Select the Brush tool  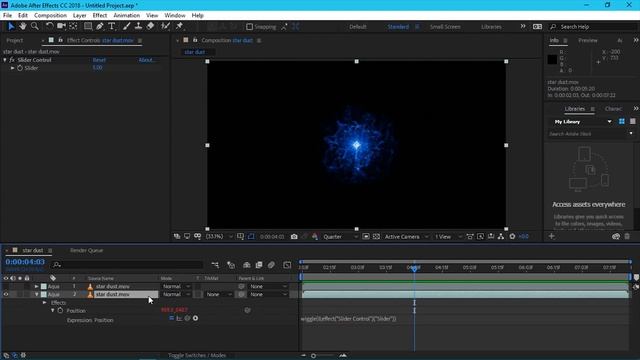pos(127,26)
